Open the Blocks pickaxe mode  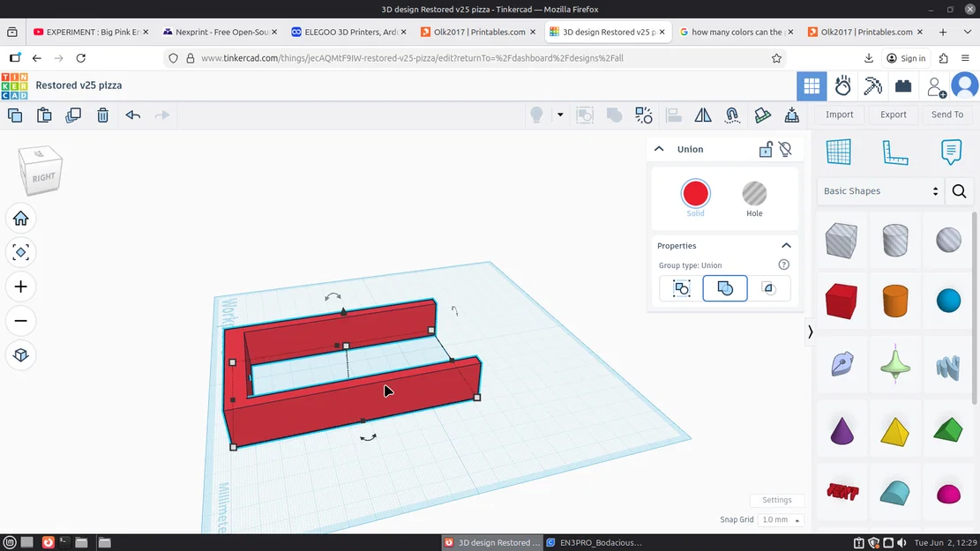point(872,86)
